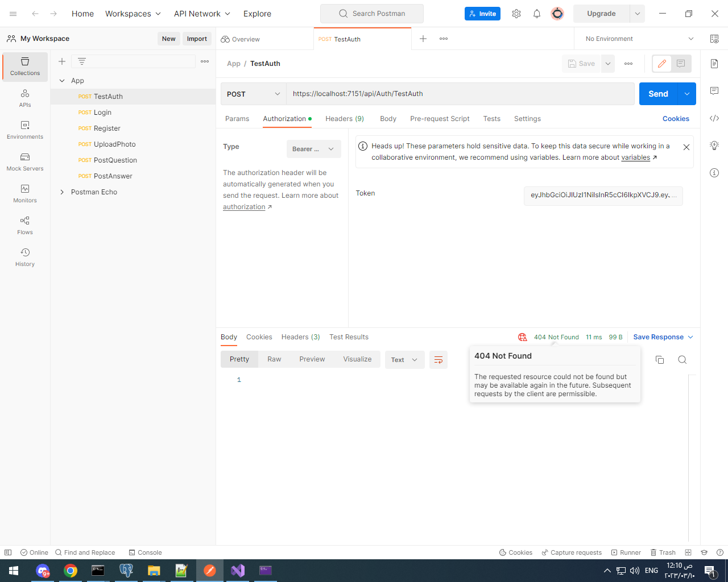Change the Bearer auth type dropdown
Screen dimensions: 728x582
(314, 149)
